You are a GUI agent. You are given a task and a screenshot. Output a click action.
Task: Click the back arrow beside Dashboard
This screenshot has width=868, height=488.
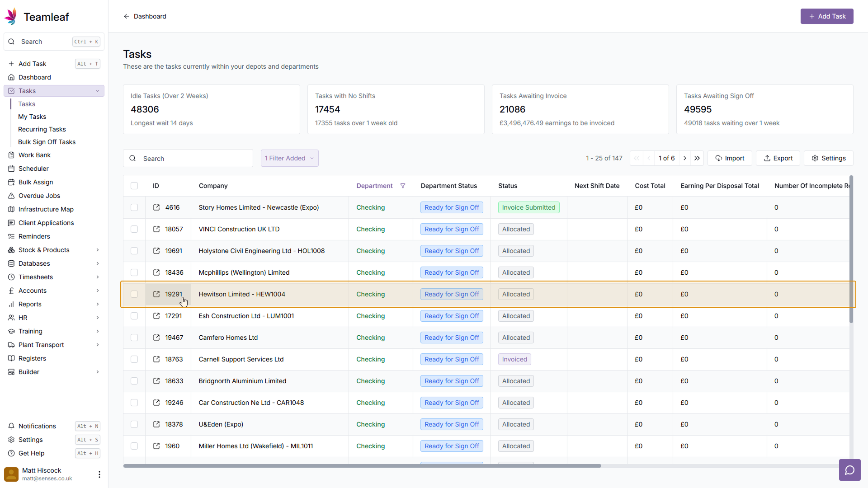point(127,16)
